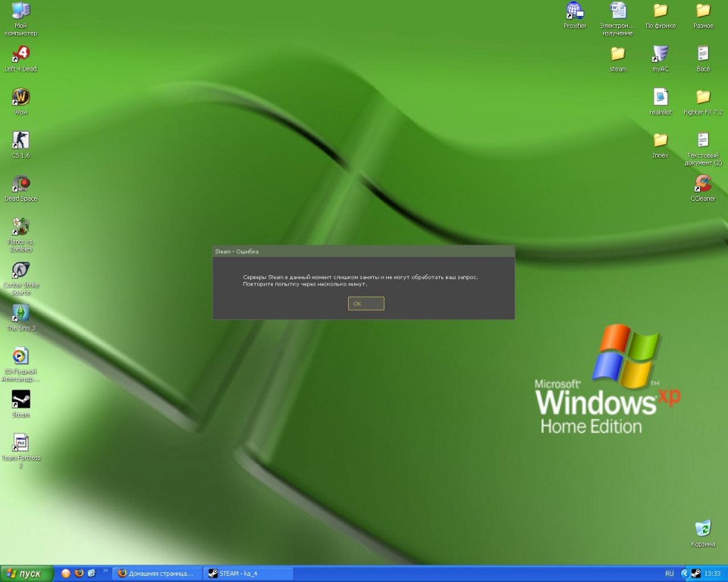Viewport: 728px width, 582px height.
Task: Click the RU language indicator
Action: pos(669,574)
